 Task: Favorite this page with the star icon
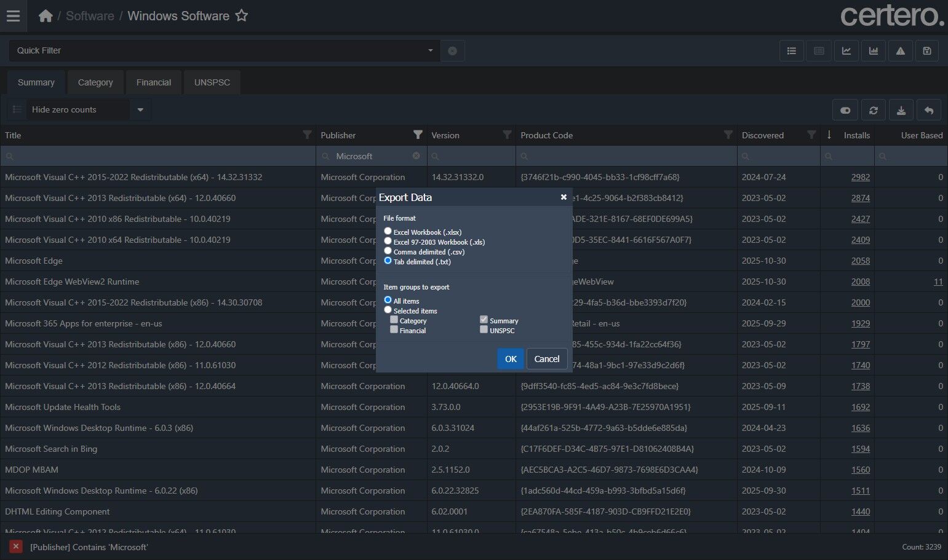click(x=242, y=16)
